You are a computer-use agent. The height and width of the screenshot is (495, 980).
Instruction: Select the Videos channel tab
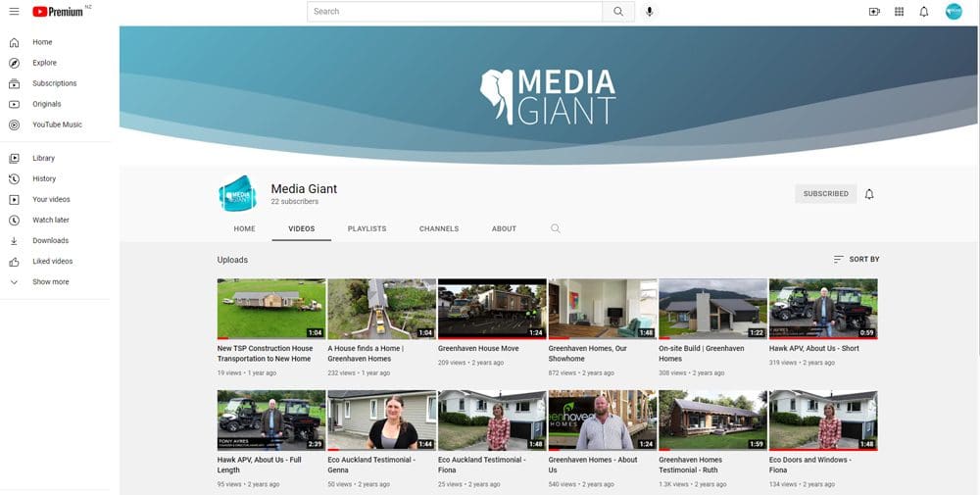[x=301, y=228]
